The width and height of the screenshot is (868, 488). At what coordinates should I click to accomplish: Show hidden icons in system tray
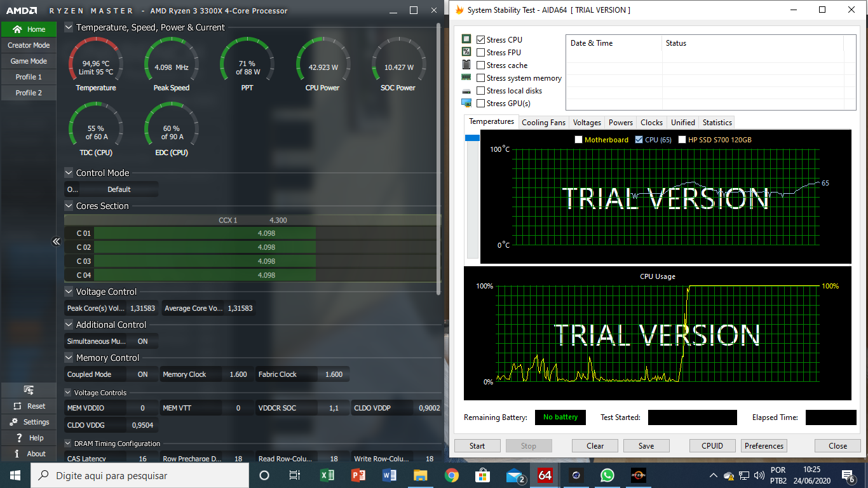point(713,475)
